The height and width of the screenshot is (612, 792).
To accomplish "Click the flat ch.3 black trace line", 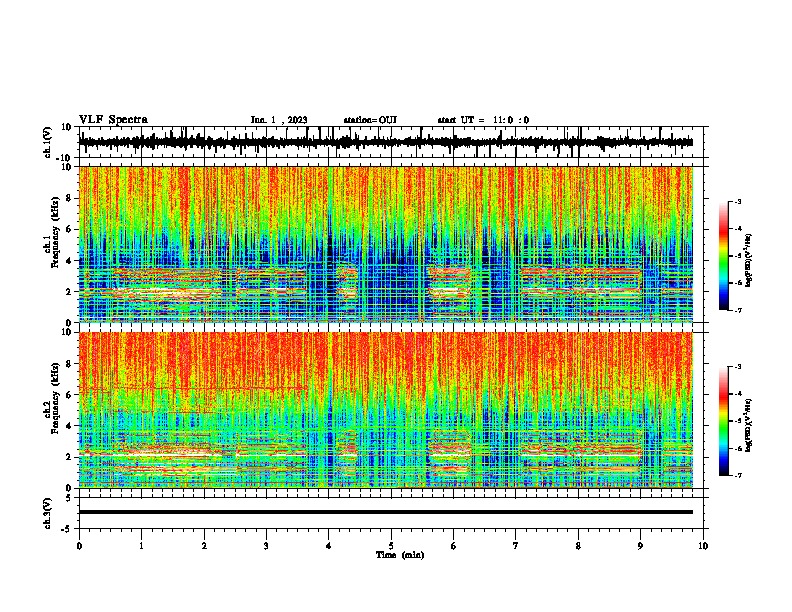I will [x=386, y=512].
